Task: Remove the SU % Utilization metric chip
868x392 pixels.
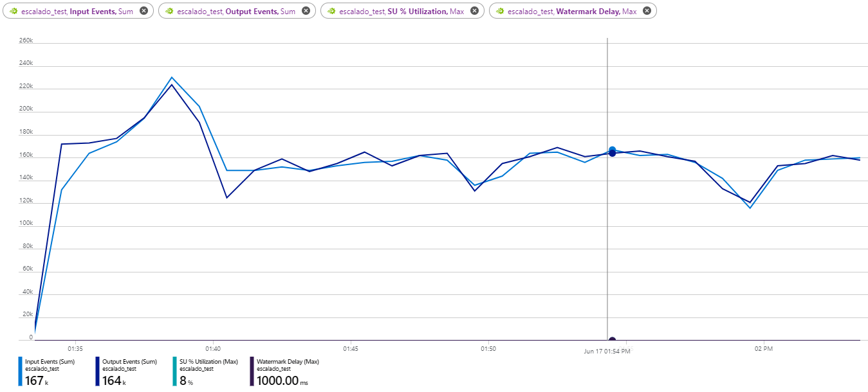Action: pyautogui.click(x=474, y=11)
